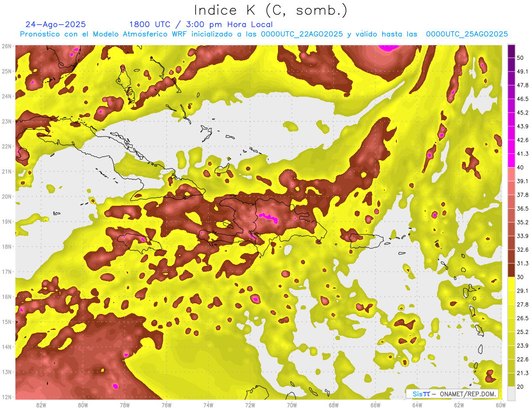Click the gray swatch below 20 on colorbar

tap(512, 393)
